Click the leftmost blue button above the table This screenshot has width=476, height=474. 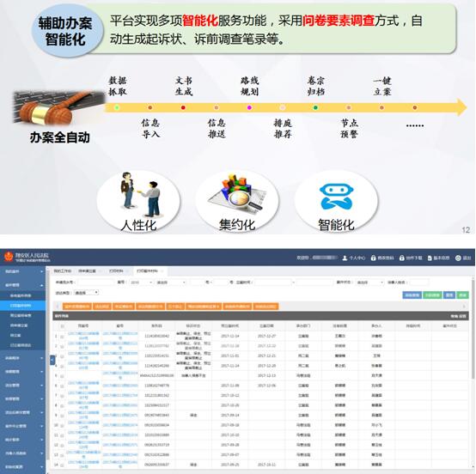(x=412, y=295)
